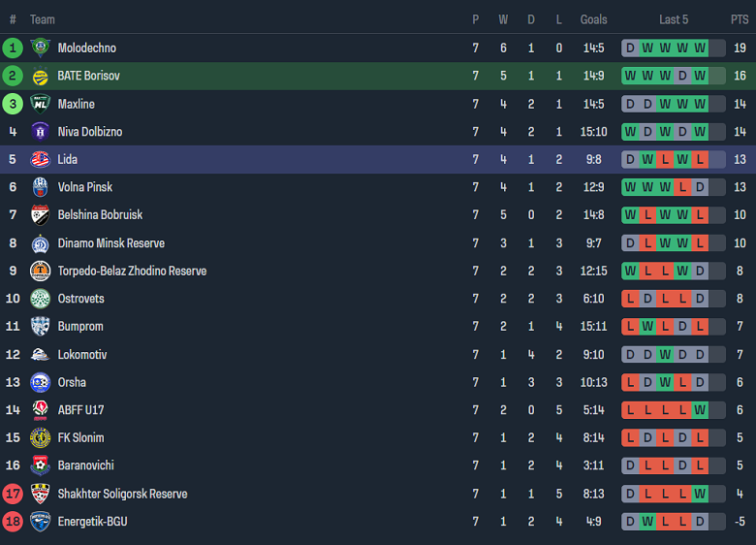The image size is (756, 545).
Task: Select the Lokomotiv table row name
Action: tap(82, 355)
